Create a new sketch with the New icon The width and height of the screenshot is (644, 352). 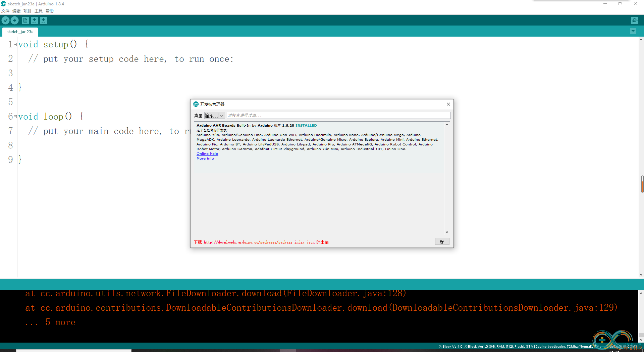(25, 20)
